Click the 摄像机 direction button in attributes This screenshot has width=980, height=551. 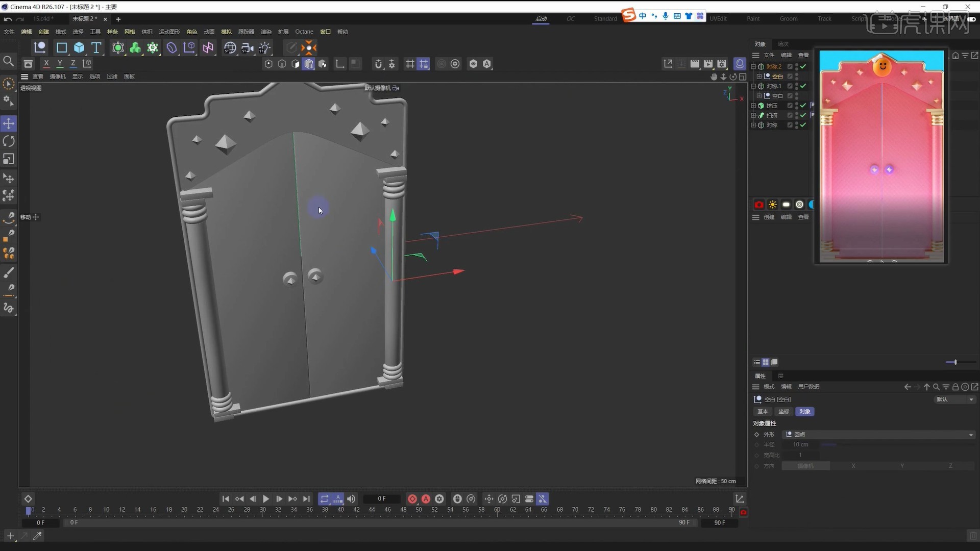[806, 466]
